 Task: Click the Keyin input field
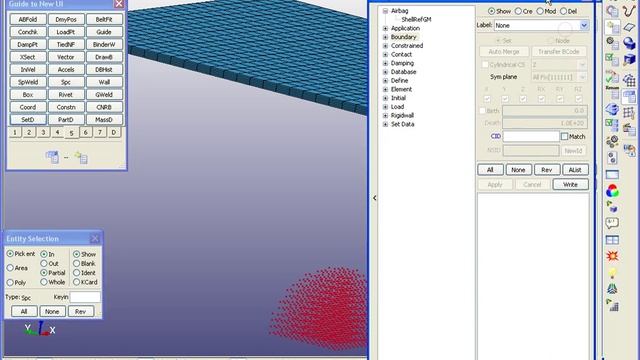pyautogui.click(x=85, y=297)
